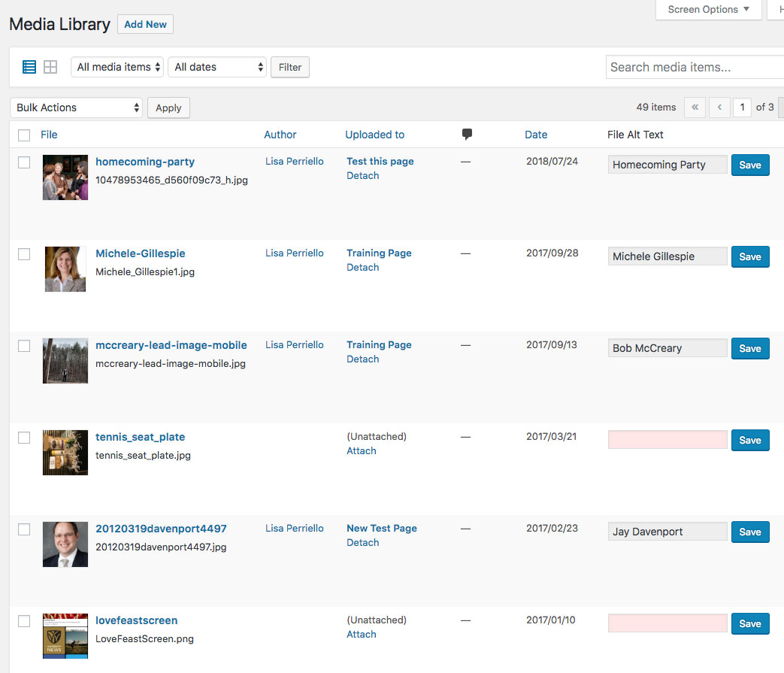
Task: Open the New Test Page link
Action: [382, 528]
